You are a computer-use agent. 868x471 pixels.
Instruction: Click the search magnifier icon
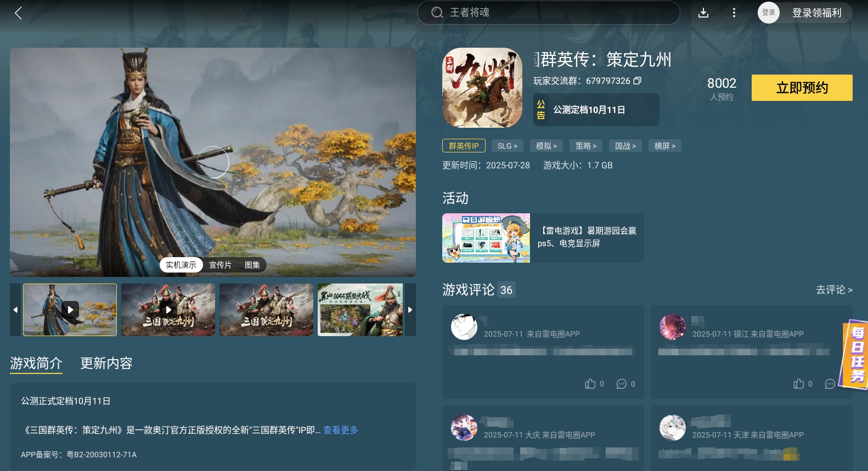point(437,13)
